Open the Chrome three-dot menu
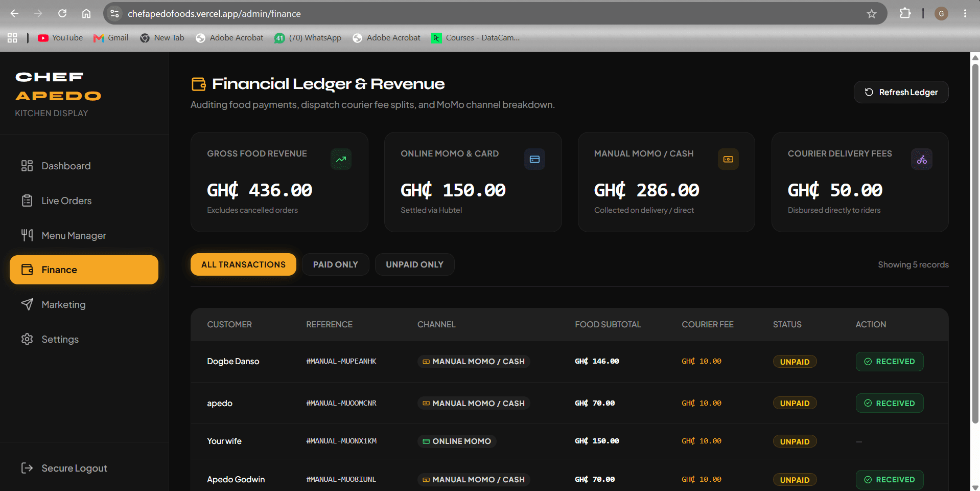980x491 pixels. 965,13
